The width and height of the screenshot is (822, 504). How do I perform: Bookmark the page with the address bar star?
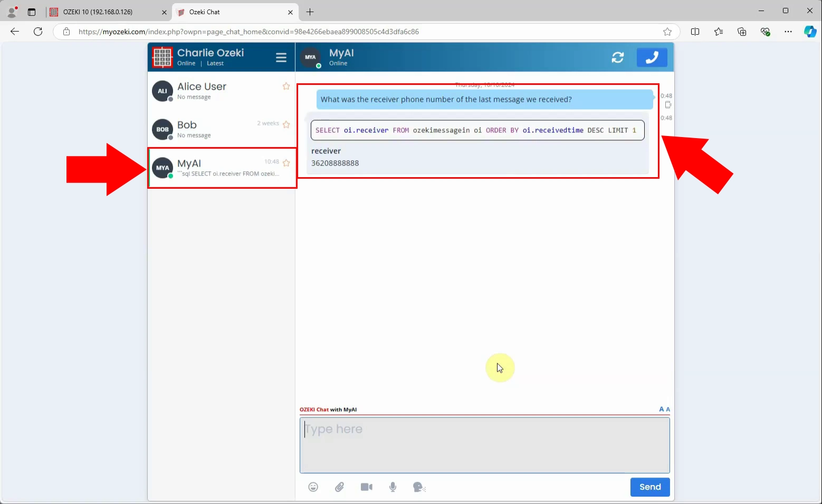coord(667,32)
